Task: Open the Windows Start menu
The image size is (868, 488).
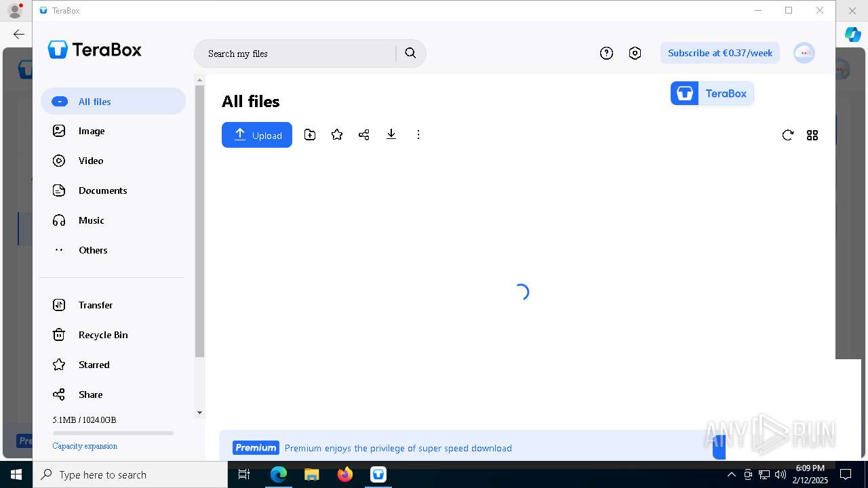Action: (x=16, y=474)
